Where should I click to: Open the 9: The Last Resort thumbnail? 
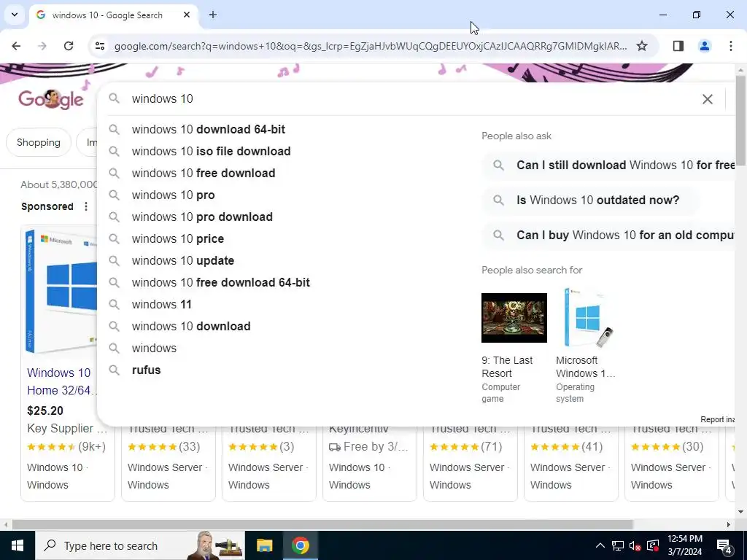[x=514, y=318]
